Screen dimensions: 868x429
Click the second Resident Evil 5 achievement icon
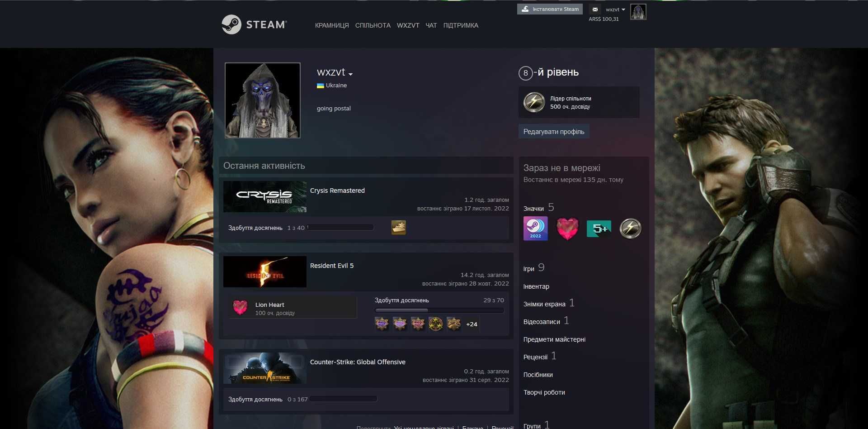(x=400, y=324)
